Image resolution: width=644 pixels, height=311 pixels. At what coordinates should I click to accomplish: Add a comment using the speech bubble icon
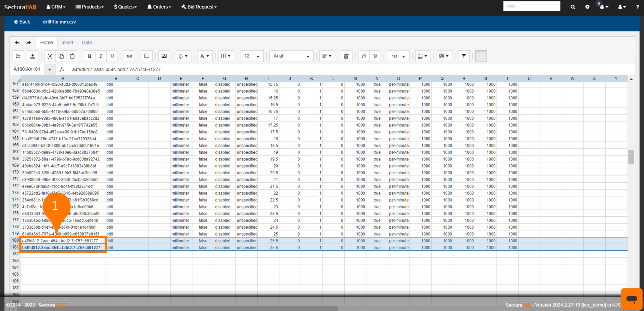pyautogui.click(x=147, y=56)
